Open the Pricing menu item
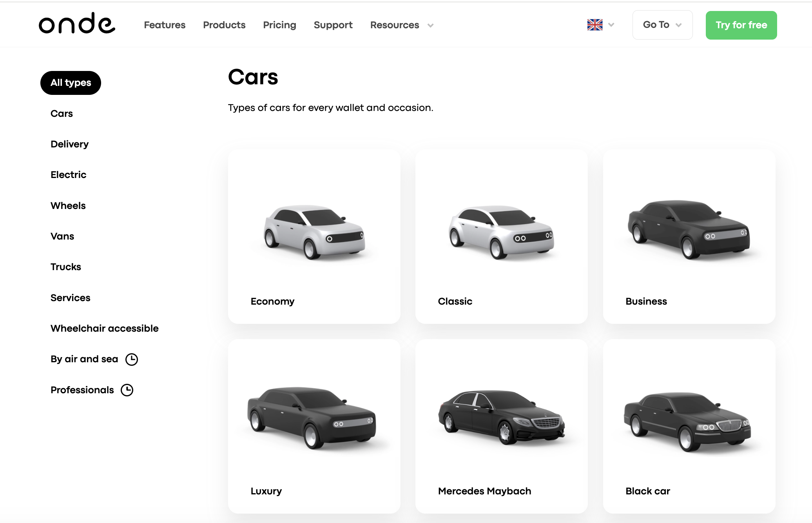The image size is (812, 523). tap(279, 25)
